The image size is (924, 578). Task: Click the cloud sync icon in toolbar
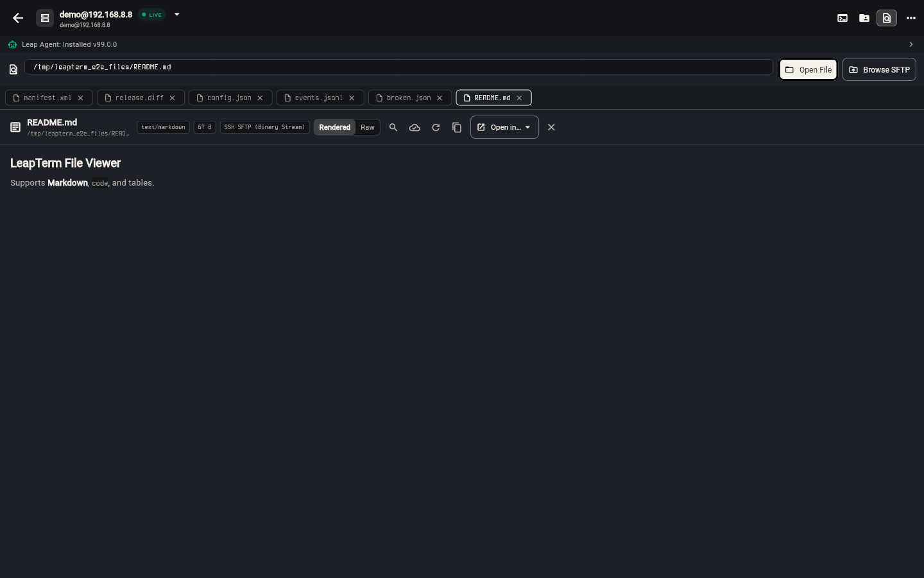(x=415, y=127)
